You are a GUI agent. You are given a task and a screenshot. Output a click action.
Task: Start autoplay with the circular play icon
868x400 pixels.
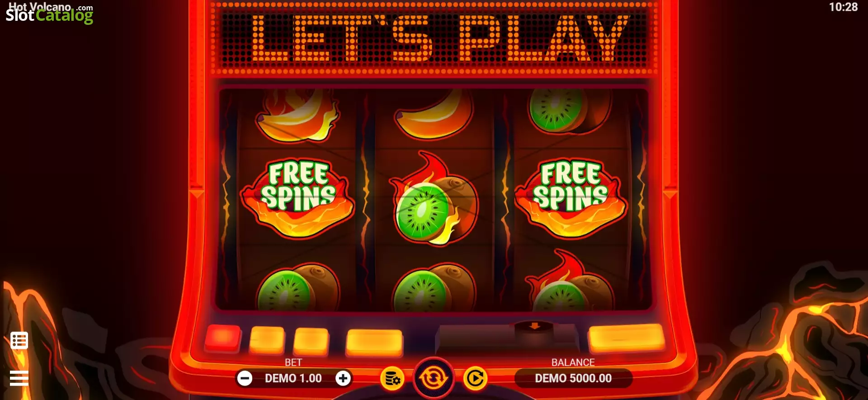(x=475, y=378)
